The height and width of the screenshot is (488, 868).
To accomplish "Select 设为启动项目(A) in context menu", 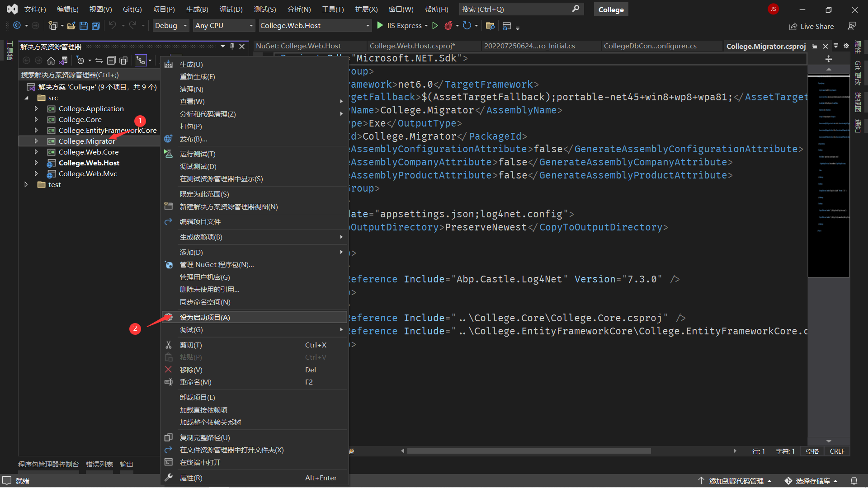I will (x=205, y=317).
